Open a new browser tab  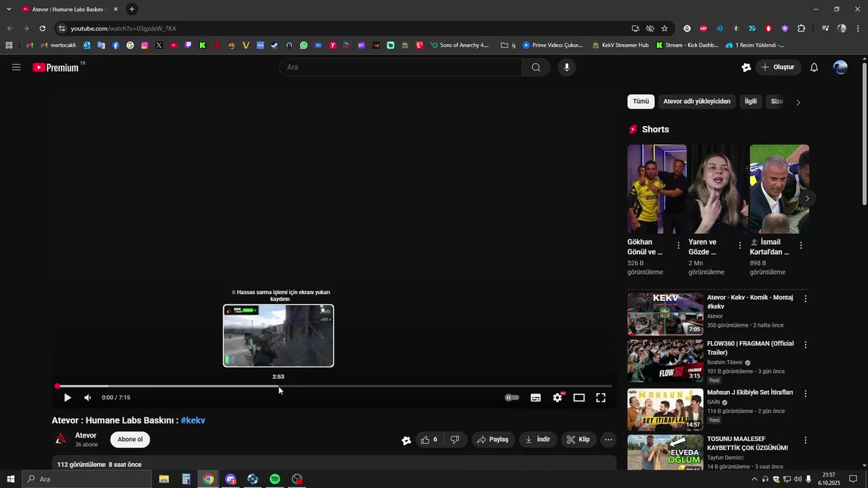pyautogui.click(x=132, y=9)
